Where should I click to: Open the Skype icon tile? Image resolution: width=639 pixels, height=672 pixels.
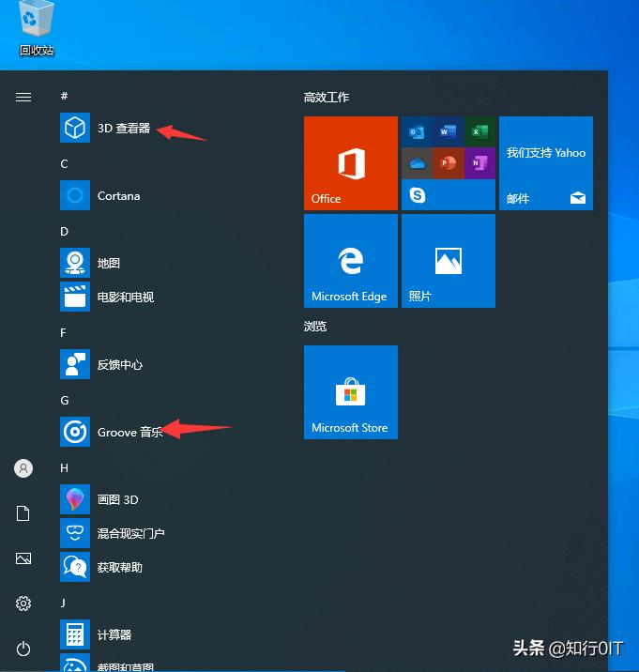(417, 195)
